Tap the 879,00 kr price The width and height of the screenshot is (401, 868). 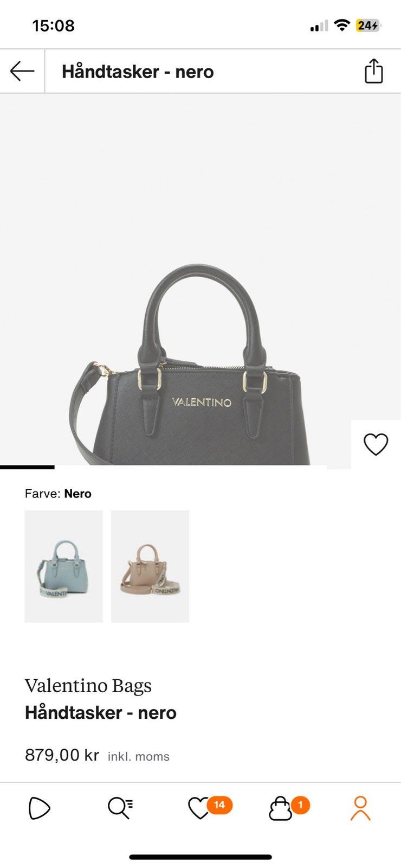tap(62, 755)
